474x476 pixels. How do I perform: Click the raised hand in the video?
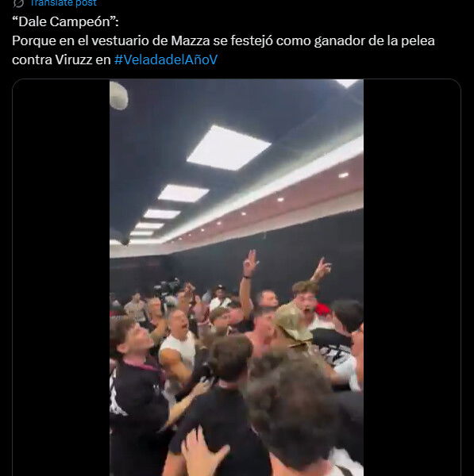point(250,263)
